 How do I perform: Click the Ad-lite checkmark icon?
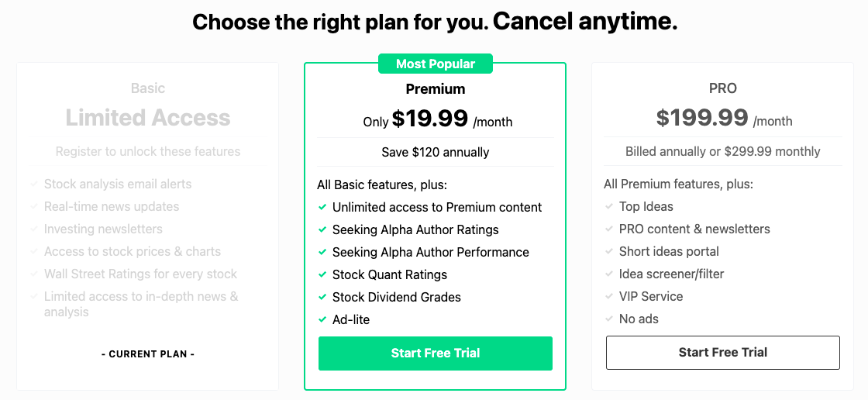(x=322, y=319)
